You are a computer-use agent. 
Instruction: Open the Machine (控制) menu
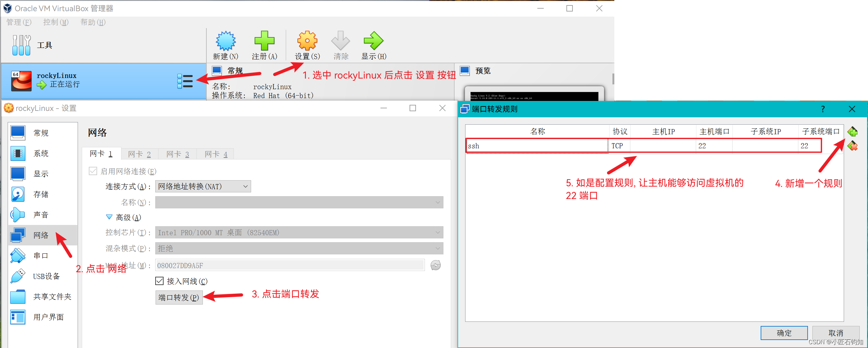pos(56,22)
